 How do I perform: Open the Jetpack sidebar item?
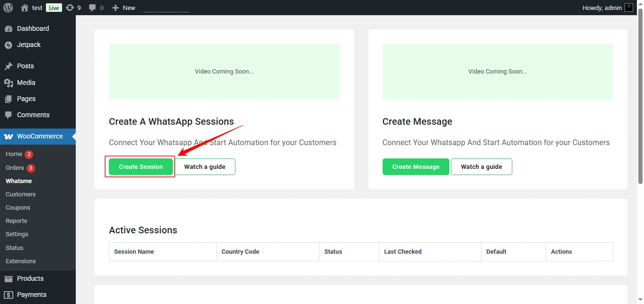(28, 45)
